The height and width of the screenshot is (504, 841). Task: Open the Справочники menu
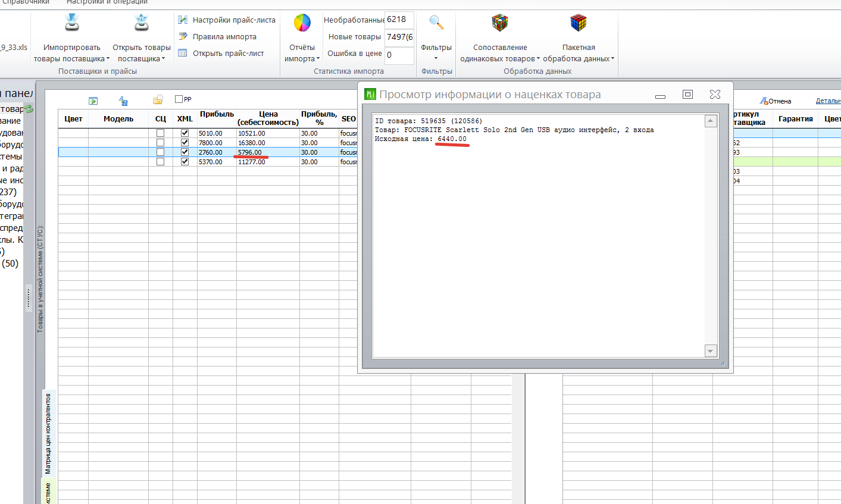(x=26, y=2)
